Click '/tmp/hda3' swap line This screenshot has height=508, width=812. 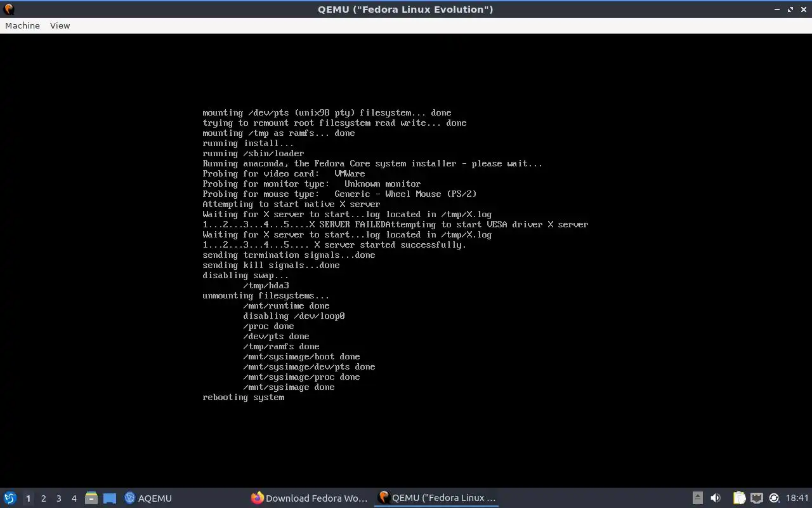266,285
